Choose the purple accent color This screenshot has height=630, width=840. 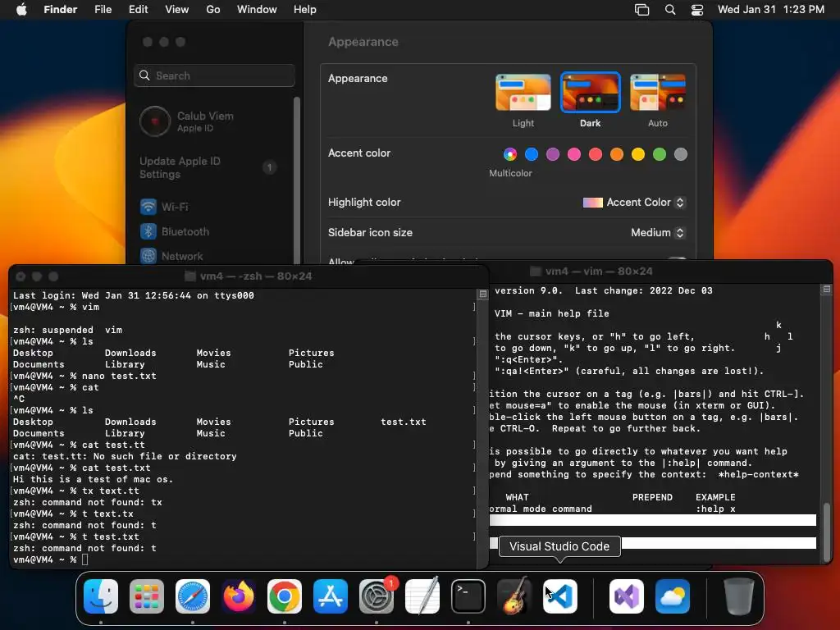tap(553, 154)
